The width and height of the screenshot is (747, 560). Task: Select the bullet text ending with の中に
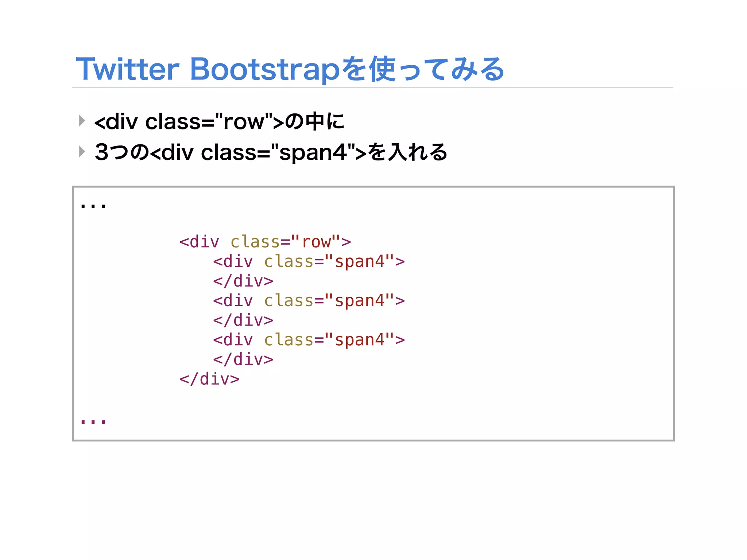click(x=219, y=121)
